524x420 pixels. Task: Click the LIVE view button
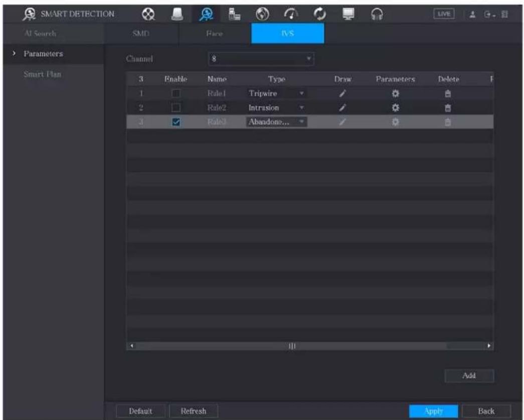click(444, 14)
